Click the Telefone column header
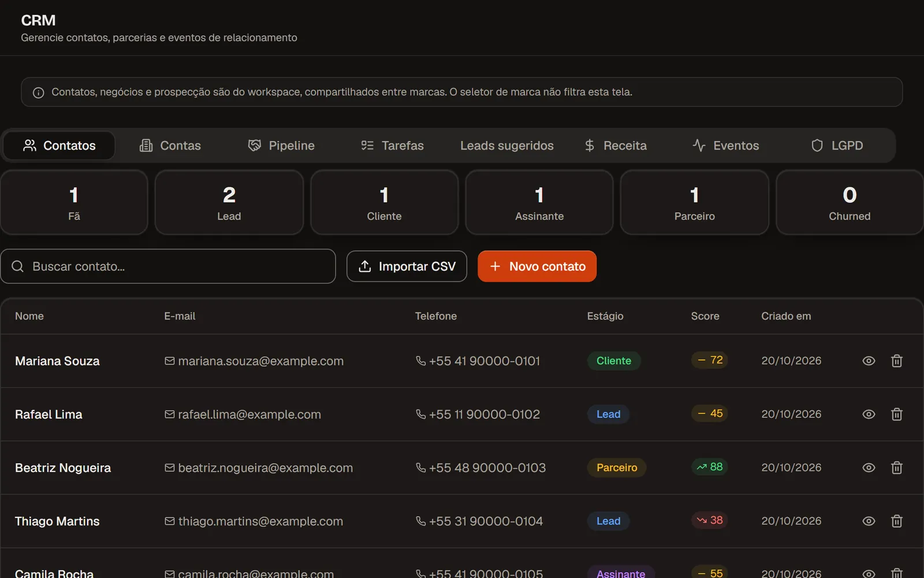 tap(436, 316)
